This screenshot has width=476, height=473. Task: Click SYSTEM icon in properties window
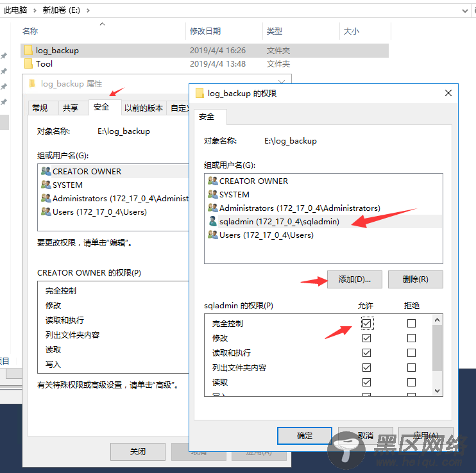tap(46, 185)
